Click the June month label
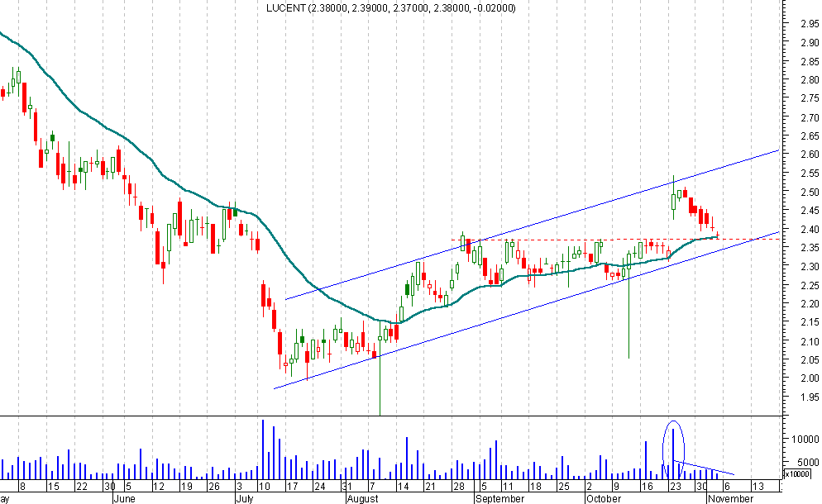This screenshot has width=822, height=504. (125, 498)
